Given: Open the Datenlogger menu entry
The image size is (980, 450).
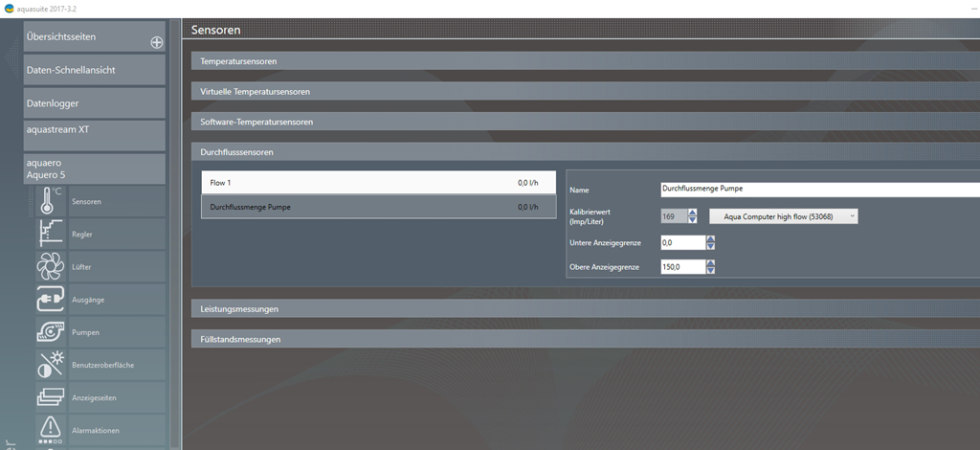Looking at the screenshot, I should (x=94, y=102).
